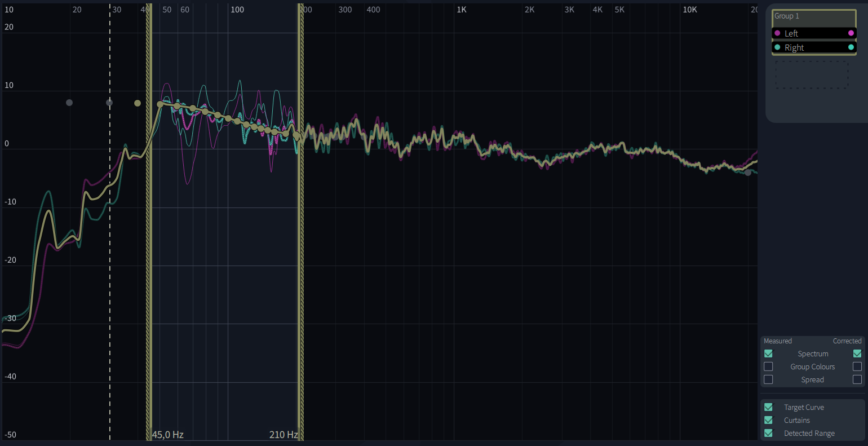Click magenta dot at right of Left row
Viewport: 868px width, 446px height.
coord(851,33)
